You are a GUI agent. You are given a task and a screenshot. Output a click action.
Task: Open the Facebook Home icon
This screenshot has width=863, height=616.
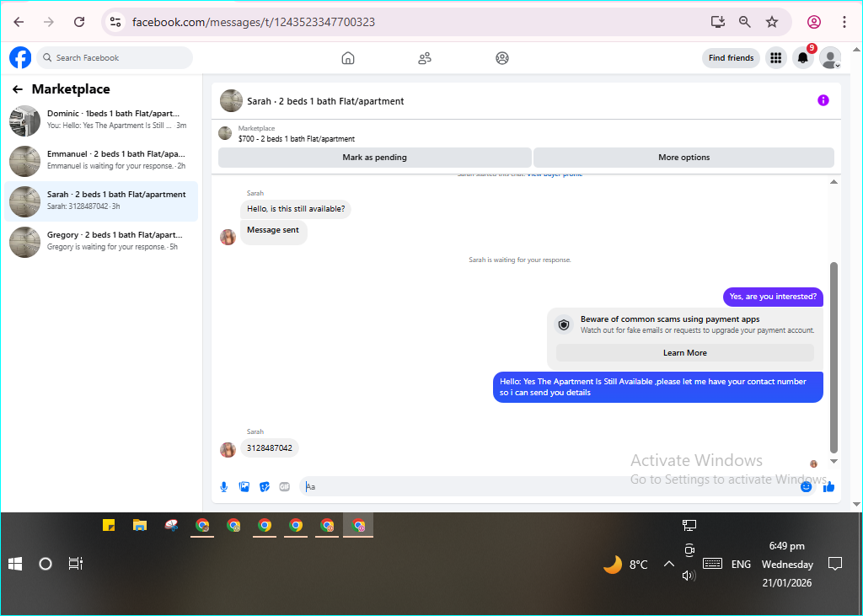(x=348, y=58)
